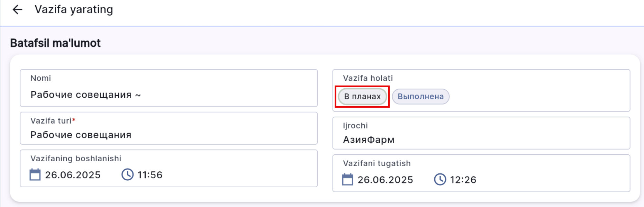Screen dimensions: 644x207
Task: Set task status to "Выполнена"
Action: click(420, 97)
